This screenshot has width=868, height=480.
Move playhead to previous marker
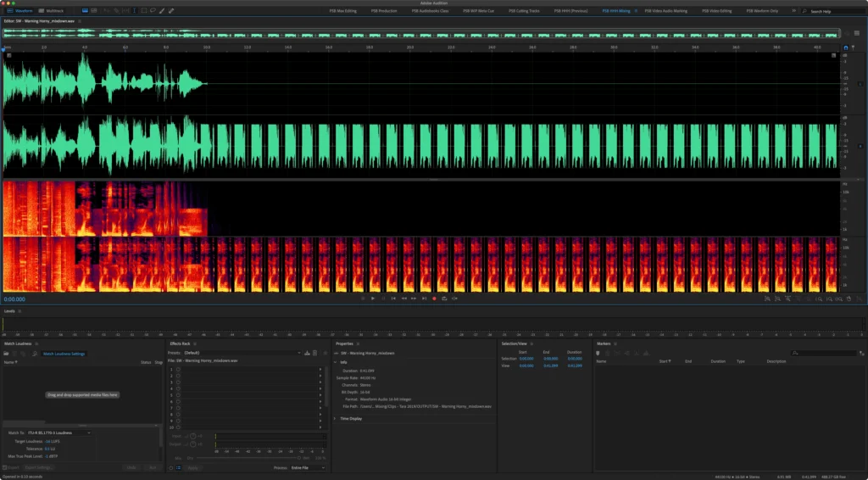tap(393, 299)
